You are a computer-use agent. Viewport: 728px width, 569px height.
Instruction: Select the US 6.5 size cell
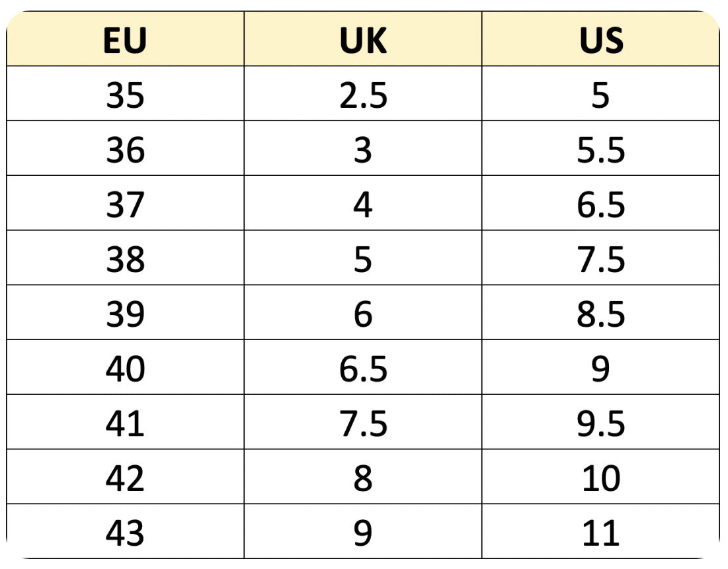click(x=601, y=205)
